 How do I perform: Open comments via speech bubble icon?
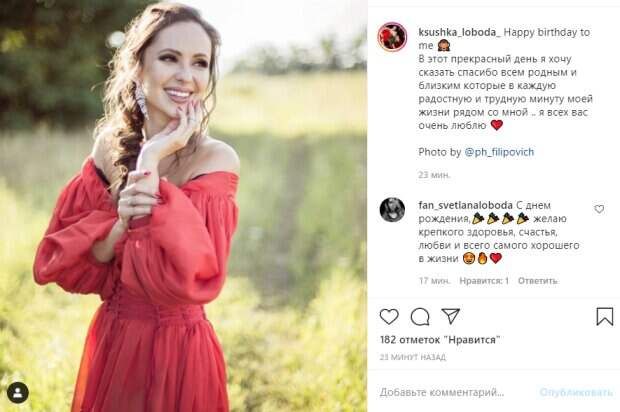[x=420, y=317]
